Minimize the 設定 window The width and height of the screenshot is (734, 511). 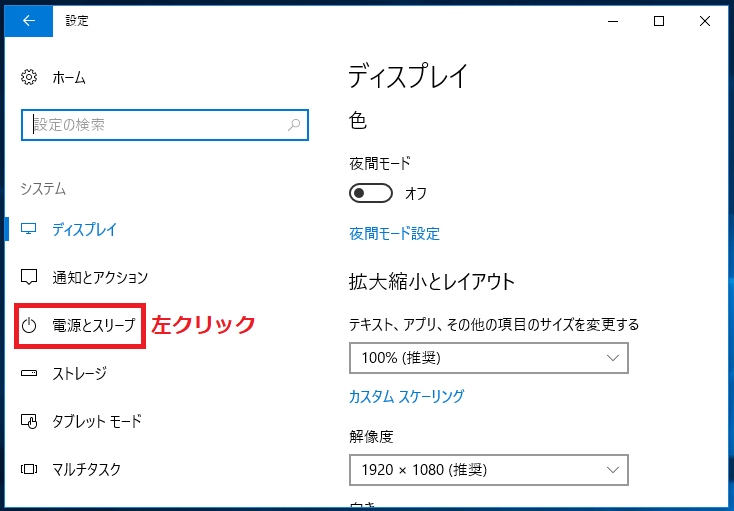(x=613, y=21)
